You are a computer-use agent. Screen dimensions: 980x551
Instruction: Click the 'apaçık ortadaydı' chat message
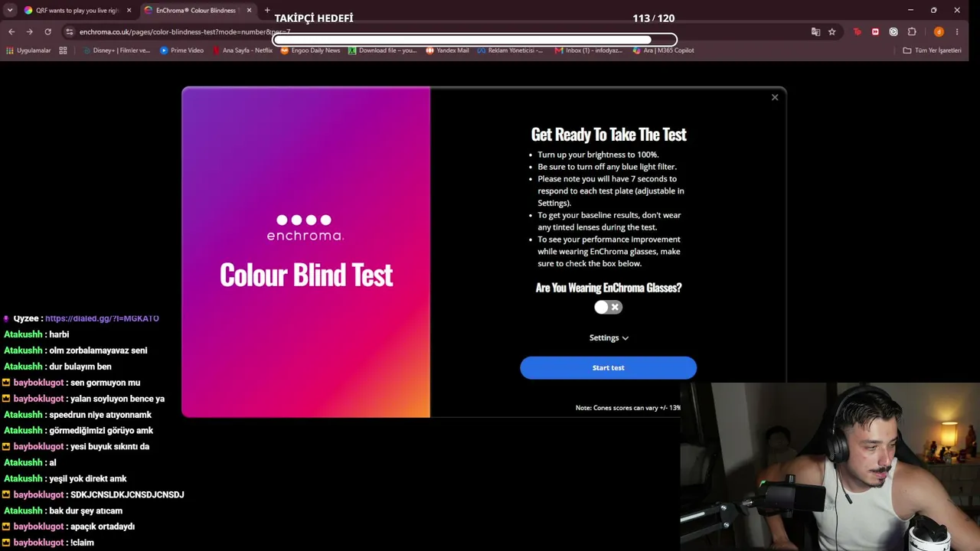(x=103, y=527)
